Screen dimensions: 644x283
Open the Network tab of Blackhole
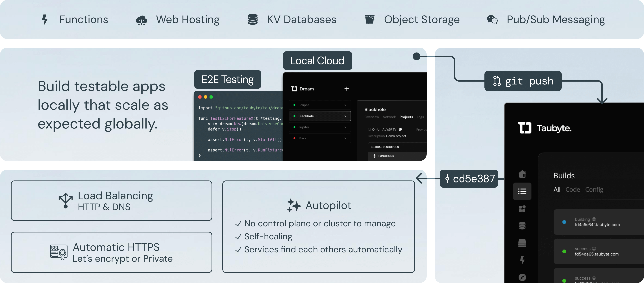pyautogui.click(x=389, y=117)
